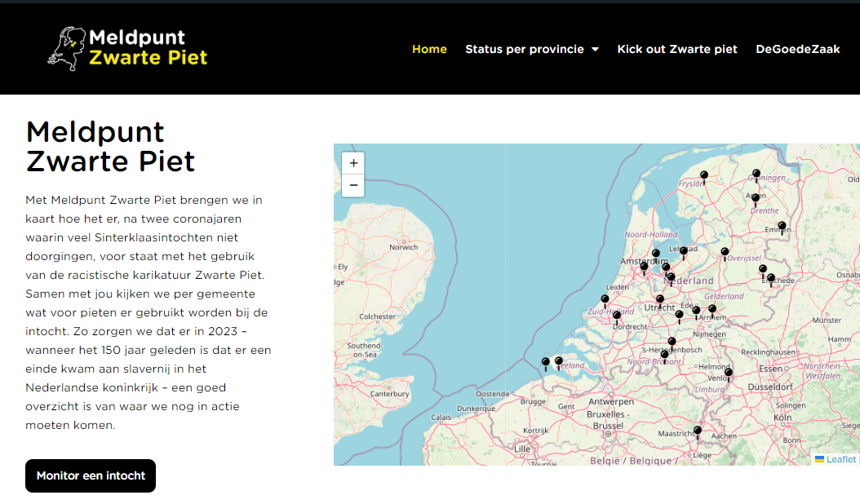860x504 pixels.
Task: Open Status per provincie menu
Action: [525, 50]
